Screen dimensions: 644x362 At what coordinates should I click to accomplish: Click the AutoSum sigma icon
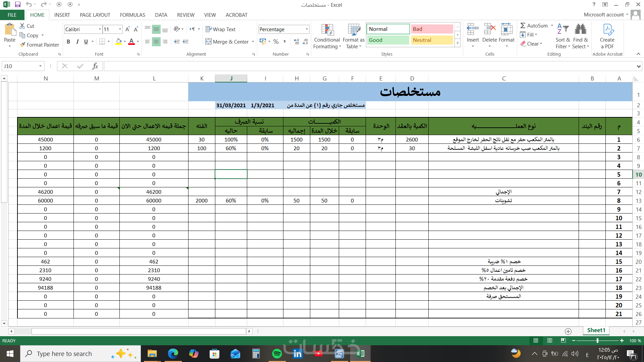pos(523,25)
